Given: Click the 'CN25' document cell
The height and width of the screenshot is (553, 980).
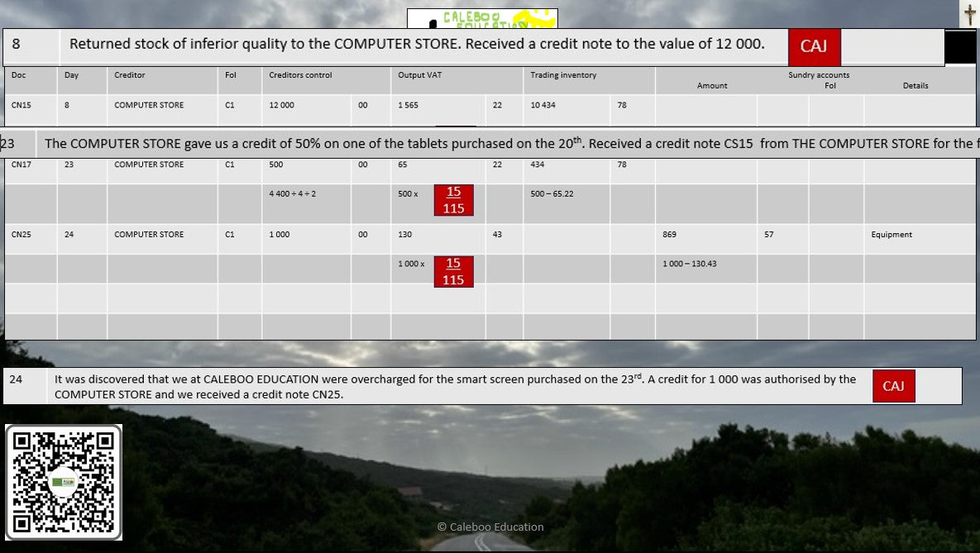Looking at the screenshot, I should pyautogui.click(x=21, y=234).
